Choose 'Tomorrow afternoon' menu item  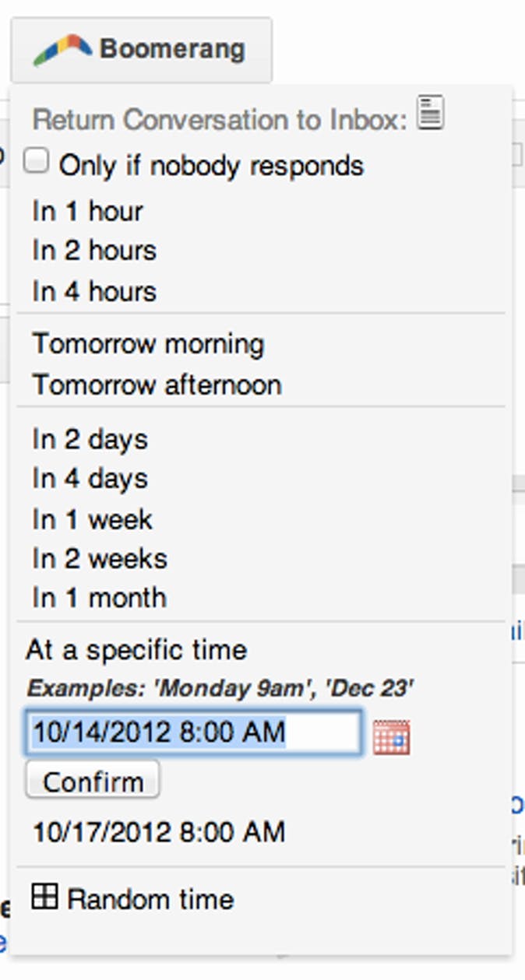tap(157, 385)
